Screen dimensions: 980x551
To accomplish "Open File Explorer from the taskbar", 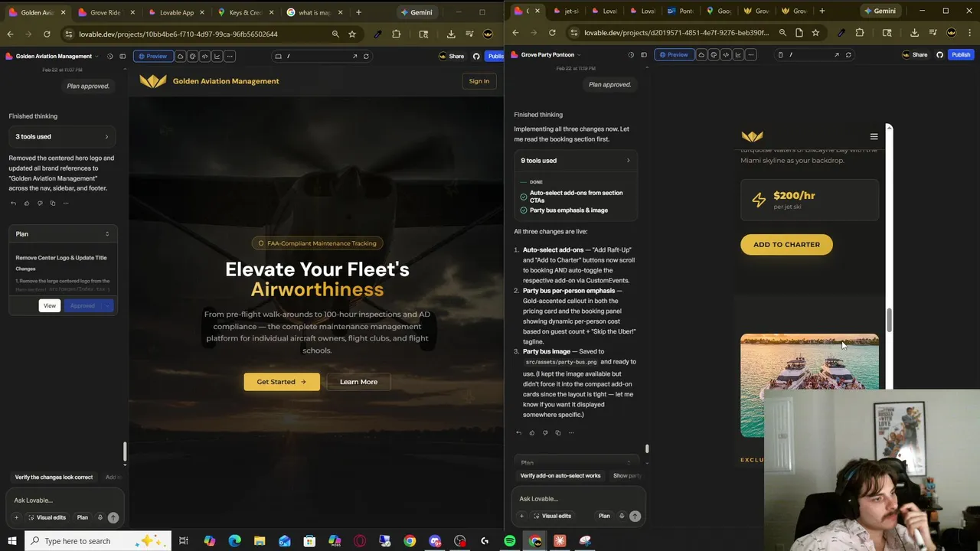I will pyautogui.click(x=260, y=541).
